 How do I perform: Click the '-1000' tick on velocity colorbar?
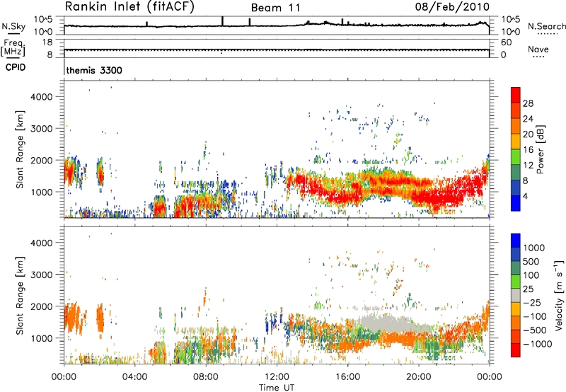[538, 344]
